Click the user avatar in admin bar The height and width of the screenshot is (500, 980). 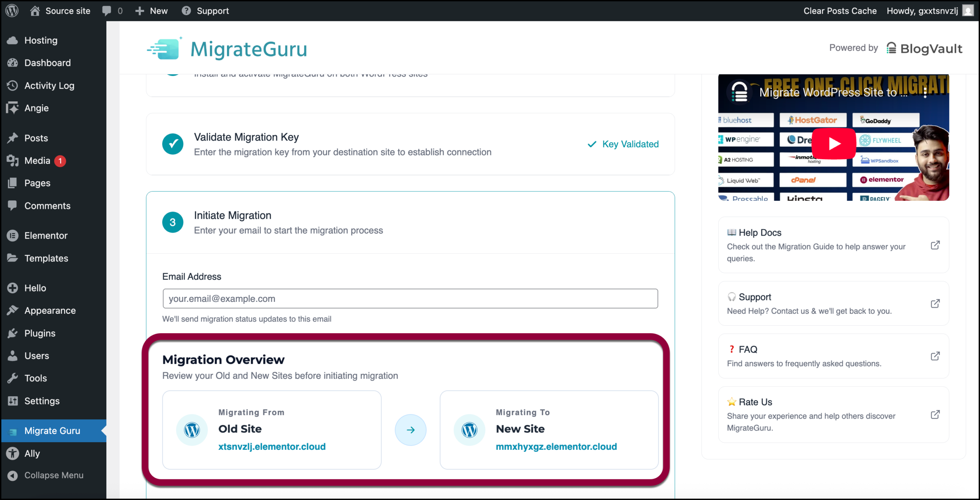point(968,11)
